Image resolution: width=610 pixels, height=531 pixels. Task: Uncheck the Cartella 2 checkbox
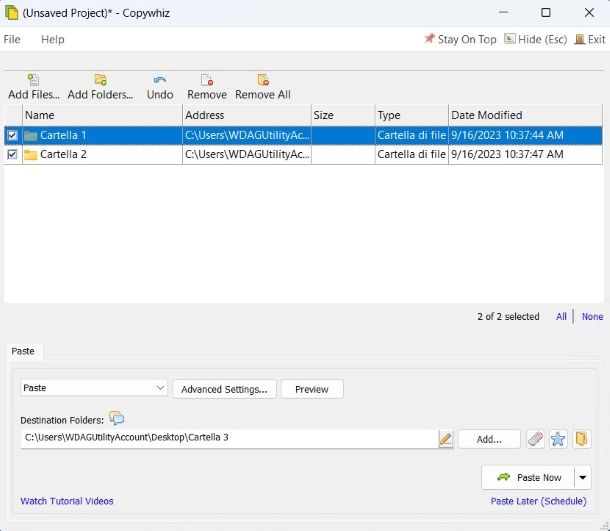pyautogui.click(x=12, y=154)
